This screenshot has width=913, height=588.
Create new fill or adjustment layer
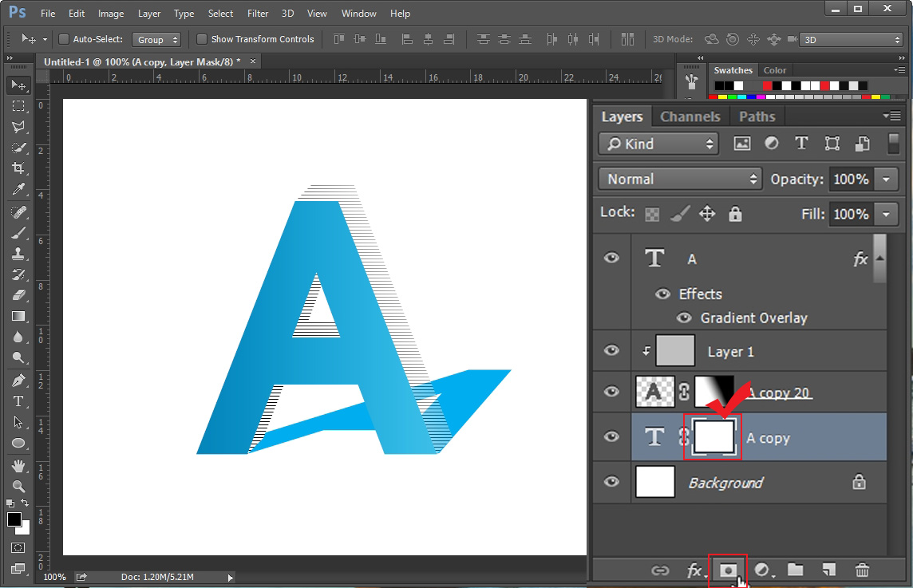click(x=763, y=570)
